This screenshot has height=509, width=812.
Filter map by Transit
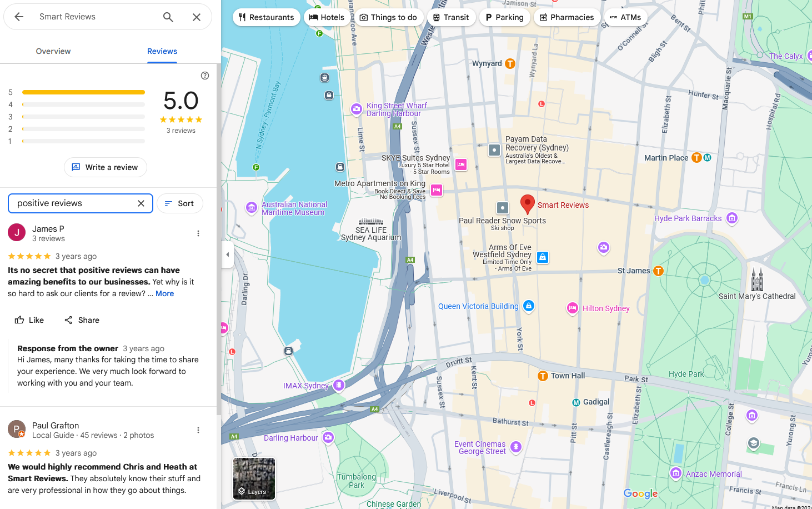(x=451, y=17)
